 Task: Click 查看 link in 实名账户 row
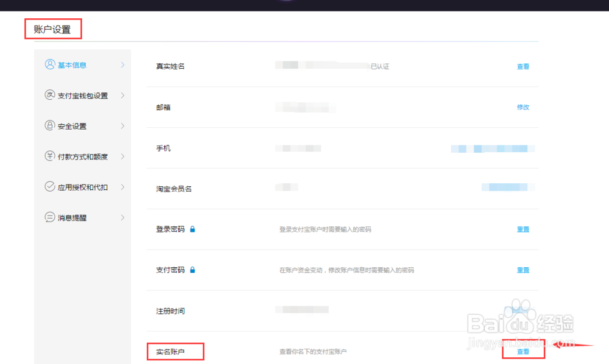523,352
